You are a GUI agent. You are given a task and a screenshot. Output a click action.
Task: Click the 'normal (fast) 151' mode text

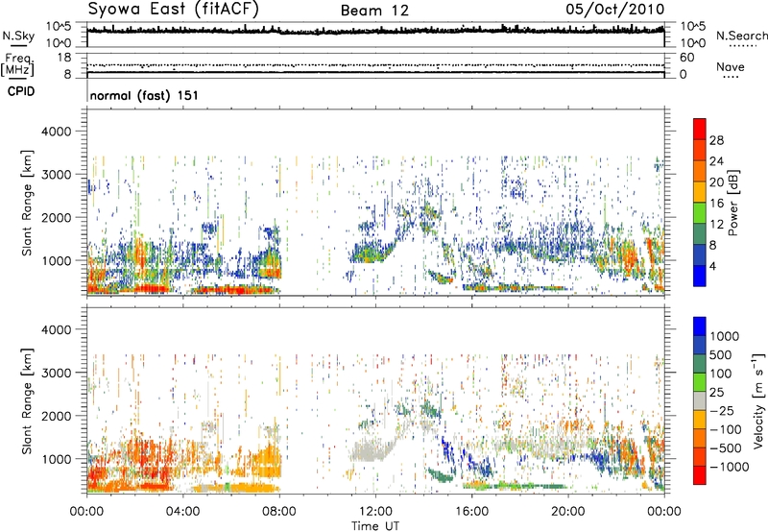[x=144, y=95]
